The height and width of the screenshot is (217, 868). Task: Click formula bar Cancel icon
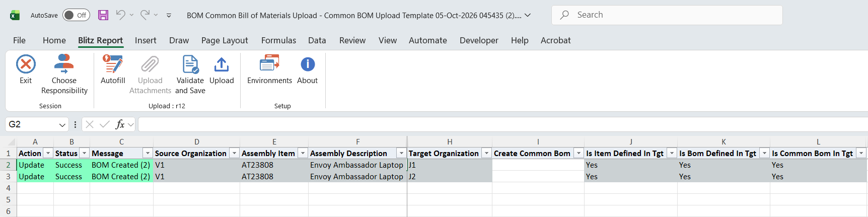[90, 124]
